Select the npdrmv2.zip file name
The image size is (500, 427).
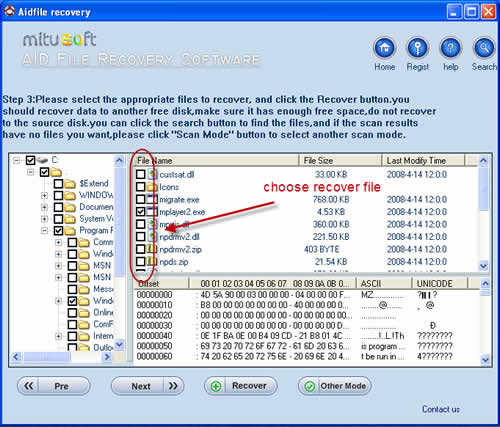[x=180, y=249]
